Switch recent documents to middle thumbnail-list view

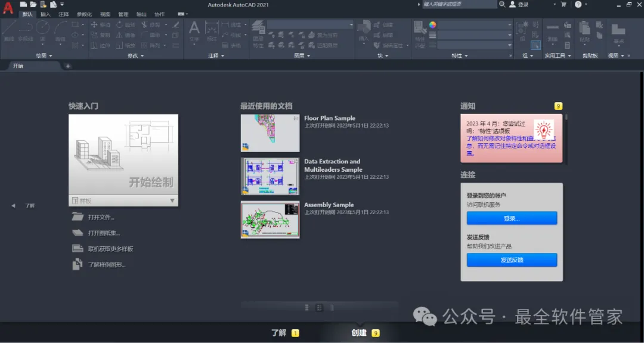[x=319, y=307]
